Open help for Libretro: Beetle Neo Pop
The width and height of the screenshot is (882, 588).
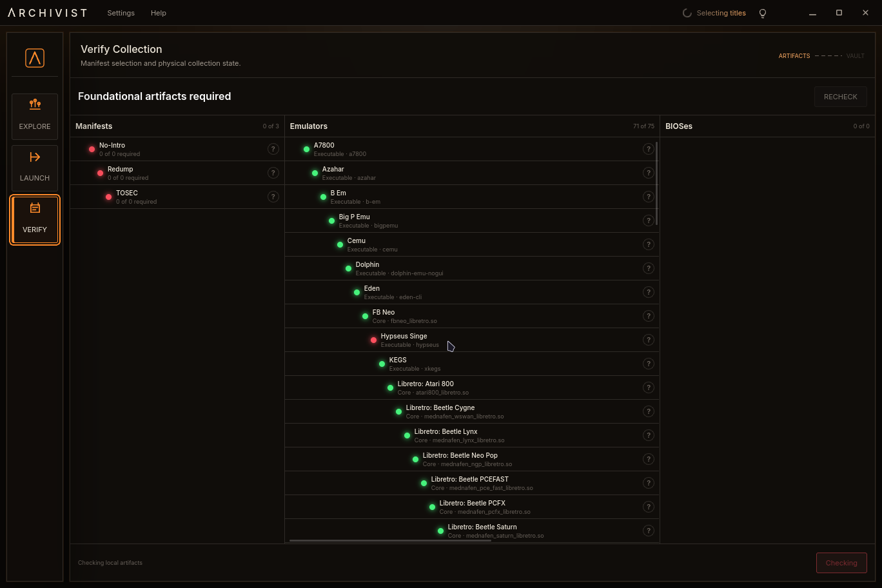649,459
